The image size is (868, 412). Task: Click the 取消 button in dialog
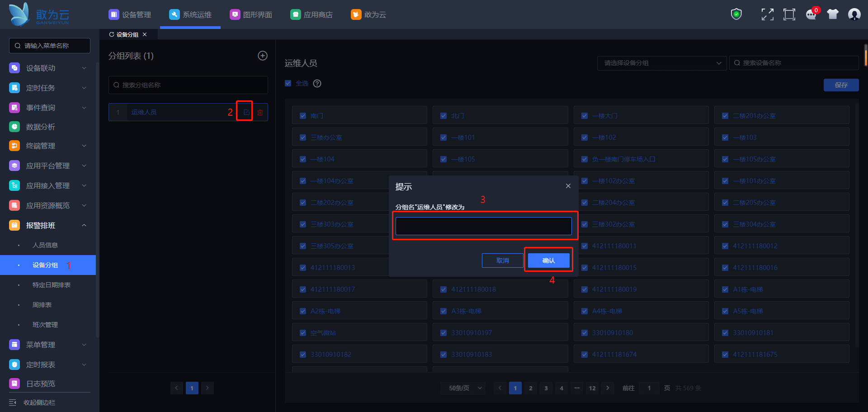[502, 260]
